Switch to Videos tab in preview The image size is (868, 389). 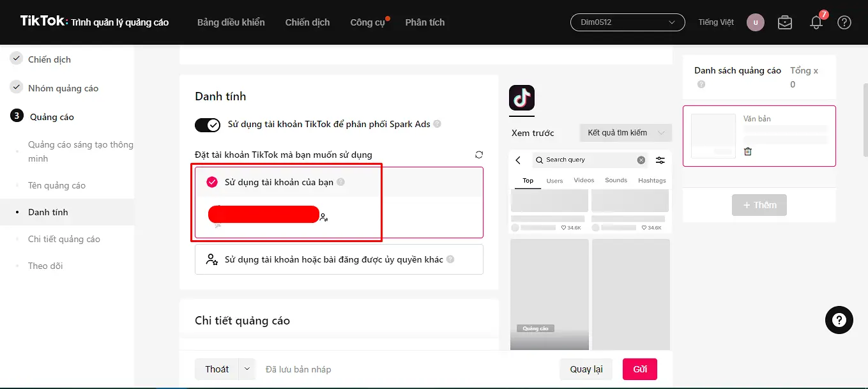pyautogui.click(x=584, y=181)
